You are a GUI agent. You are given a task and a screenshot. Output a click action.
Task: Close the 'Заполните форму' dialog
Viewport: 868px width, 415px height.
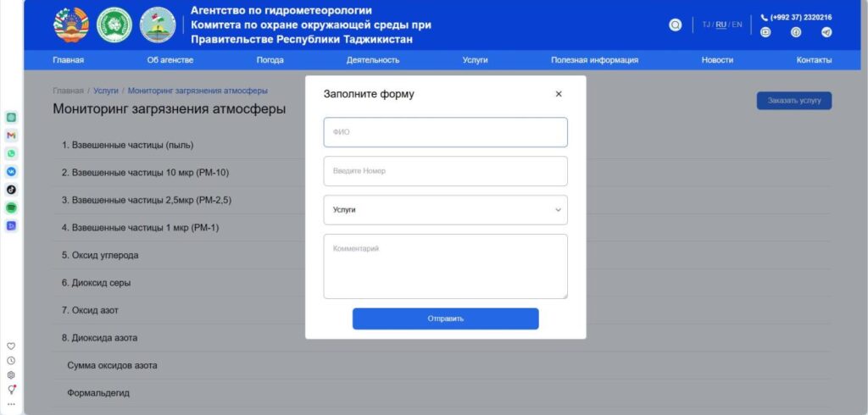558,94
